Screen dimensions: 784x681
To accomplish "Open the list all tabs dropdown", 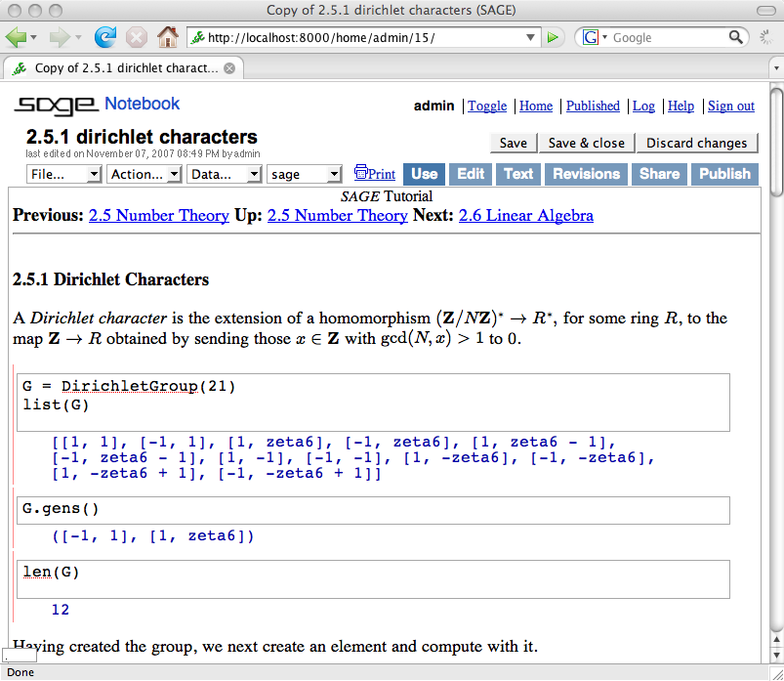I will 776,68.
